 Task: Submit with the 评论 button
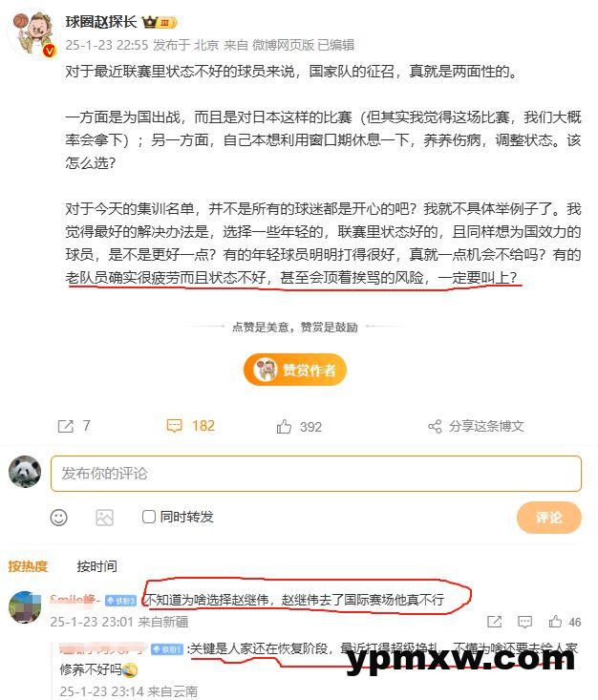549,518
